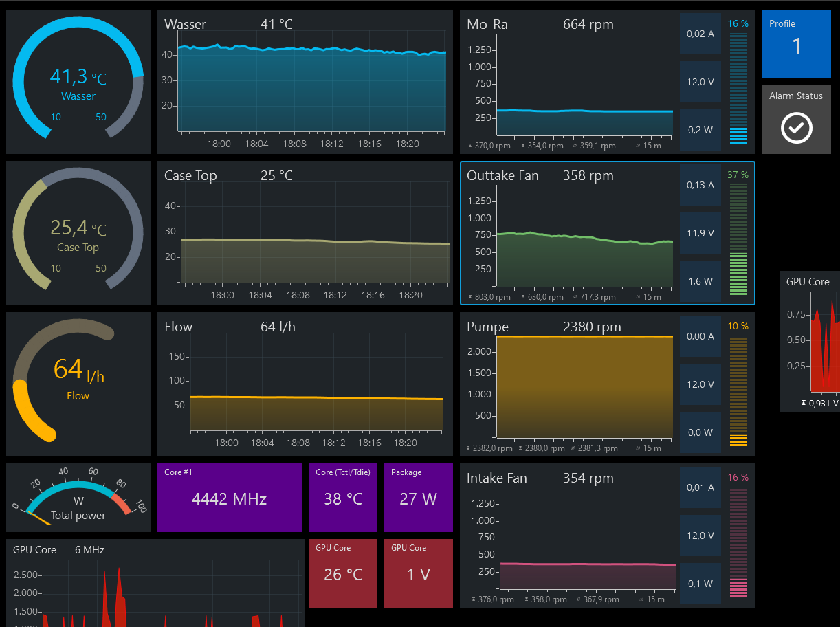Click the 18:04 label on Case Top chart axis

260,295
